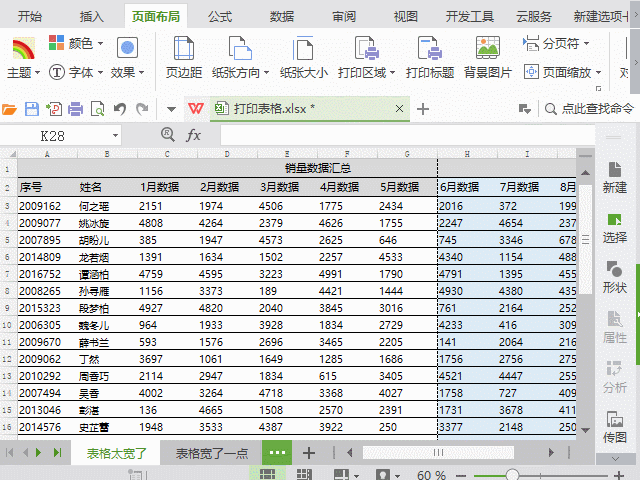This screenshot has width=640, height=480.
Task: Switch to the 公式 ribbon tab
Action: 220,17
